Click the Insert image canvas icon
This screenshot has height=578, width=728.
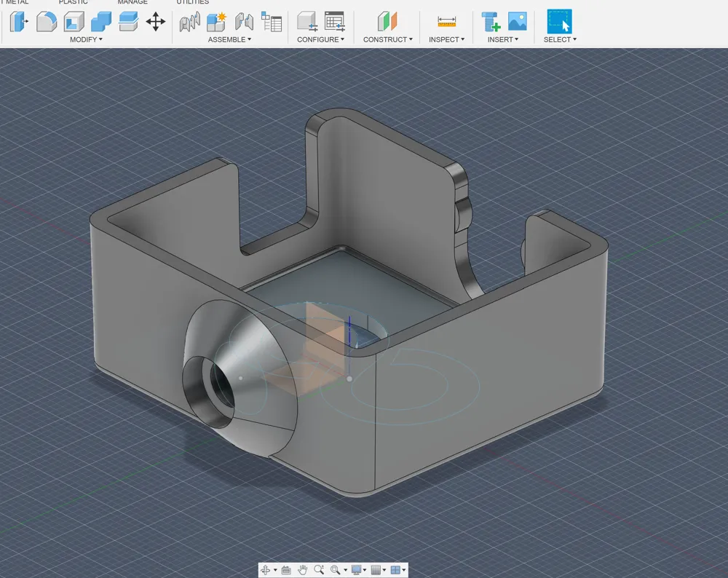click(x=517, y=21)
